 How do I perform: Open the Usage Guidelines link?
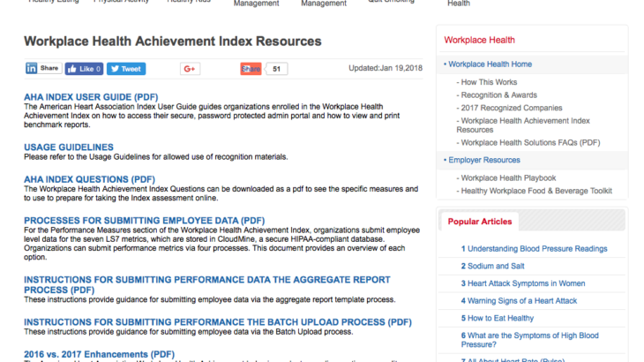(69, 147)
